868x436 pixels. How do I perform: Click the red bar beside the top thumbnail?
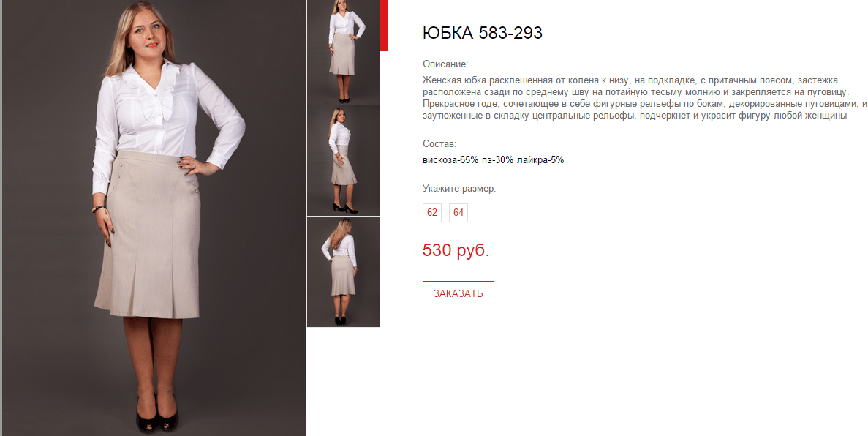(384, 26)
